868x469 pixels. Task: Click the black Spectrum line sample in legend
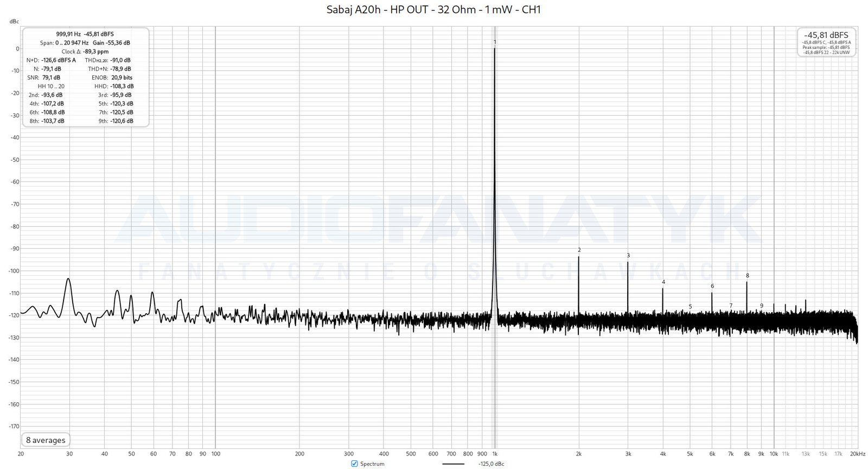(x=454, y=464)
